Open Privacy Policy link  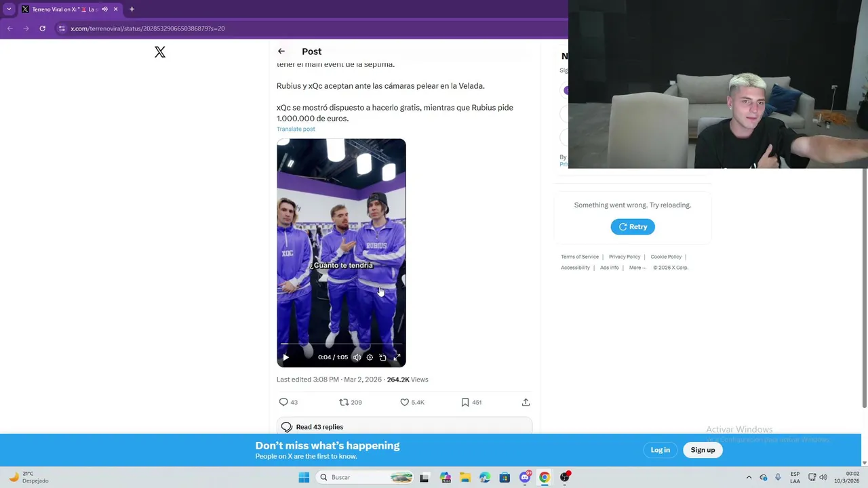(625, 257)
